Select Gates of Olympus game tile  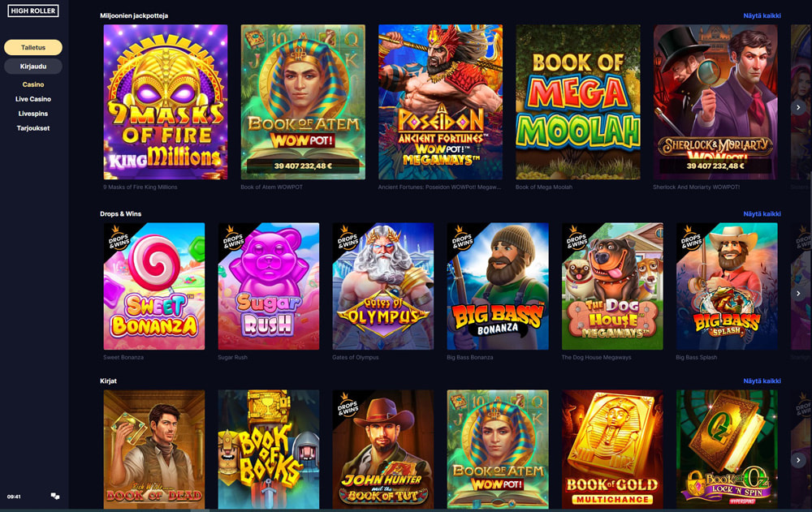coord(382,286)
